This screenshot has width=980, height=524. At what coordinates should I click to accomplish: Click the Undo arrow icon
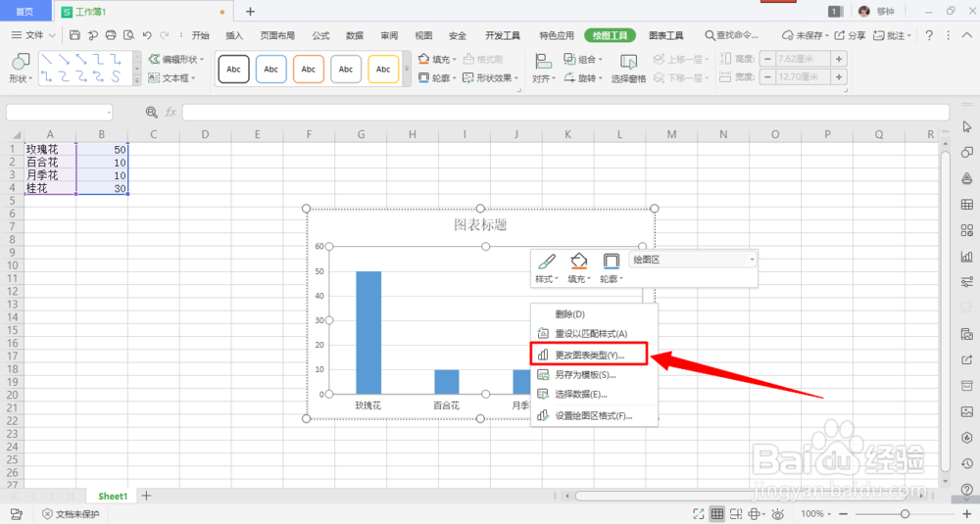(x=147, y=35)
